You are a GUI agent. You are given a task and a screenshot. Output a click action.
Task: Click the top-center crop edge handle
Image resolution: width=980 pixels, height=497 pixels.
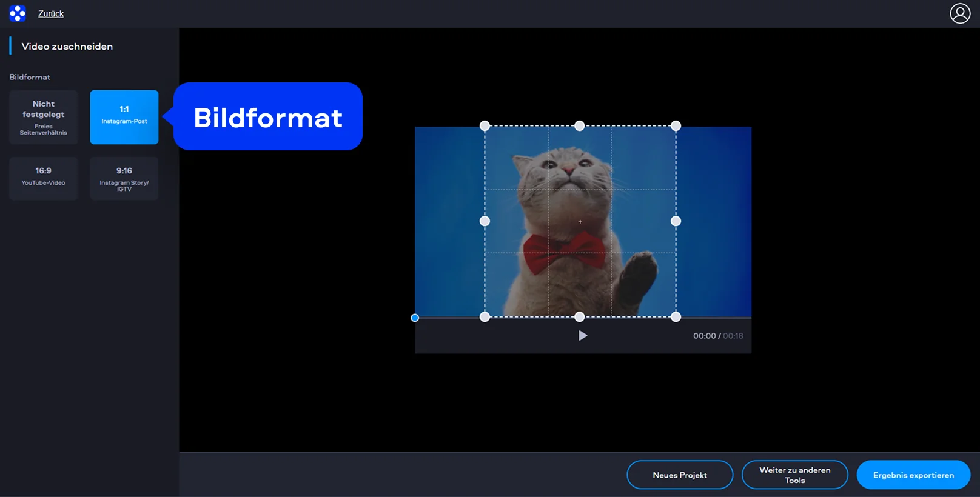(580, 126)
